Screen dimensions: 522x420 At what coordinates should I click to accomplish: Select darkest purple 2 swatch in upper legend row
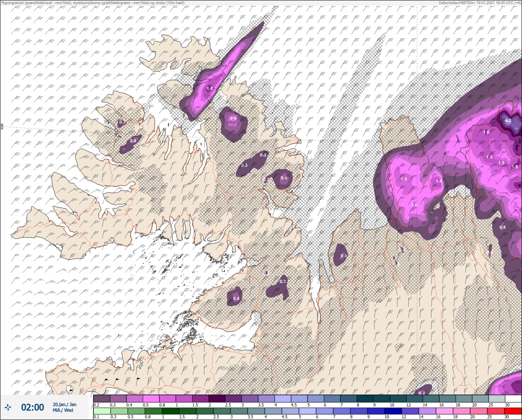pos(217,398)
